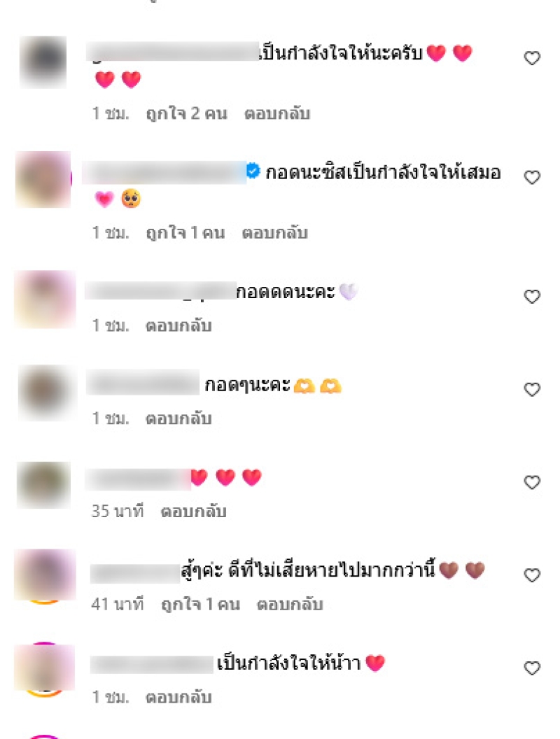Reply to 'เป็นกำลังใจให้นะครับ' comment

tap(277, 113)
